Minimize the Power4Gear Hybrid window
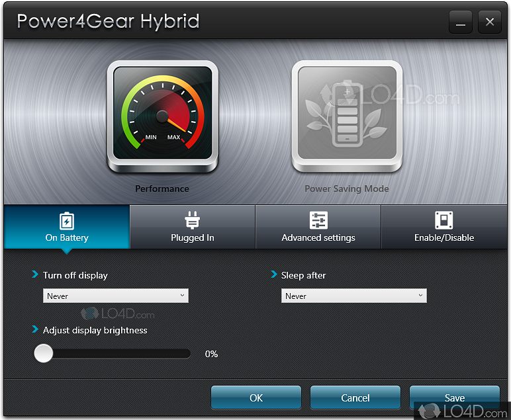 [x=461, y=22]
